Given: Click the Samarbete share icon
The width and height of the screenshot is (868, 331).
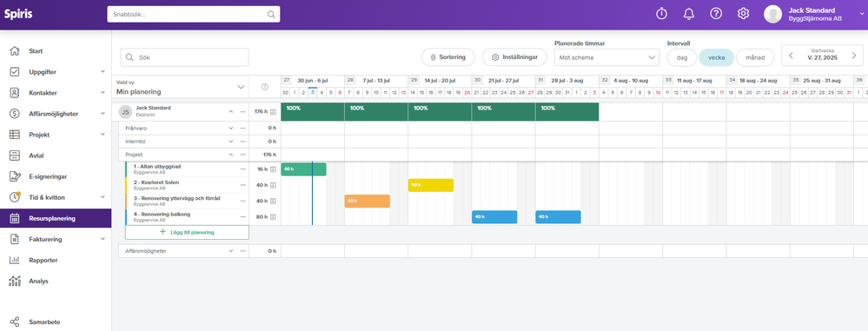Looking at the screenshot, I should pos(15,321).
